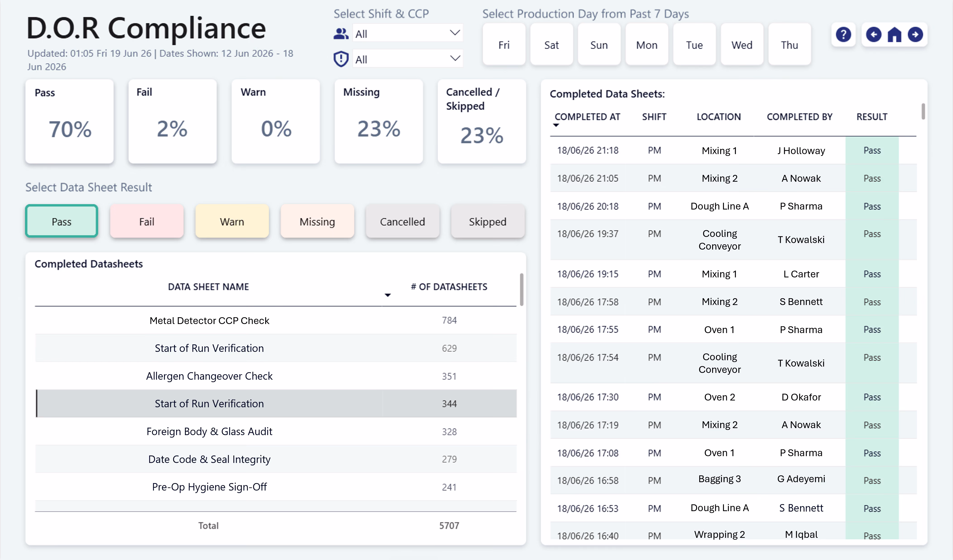Toggle the Missing result filter
Viewport: 953px width, 560px height.
click(x=317, y=221)
